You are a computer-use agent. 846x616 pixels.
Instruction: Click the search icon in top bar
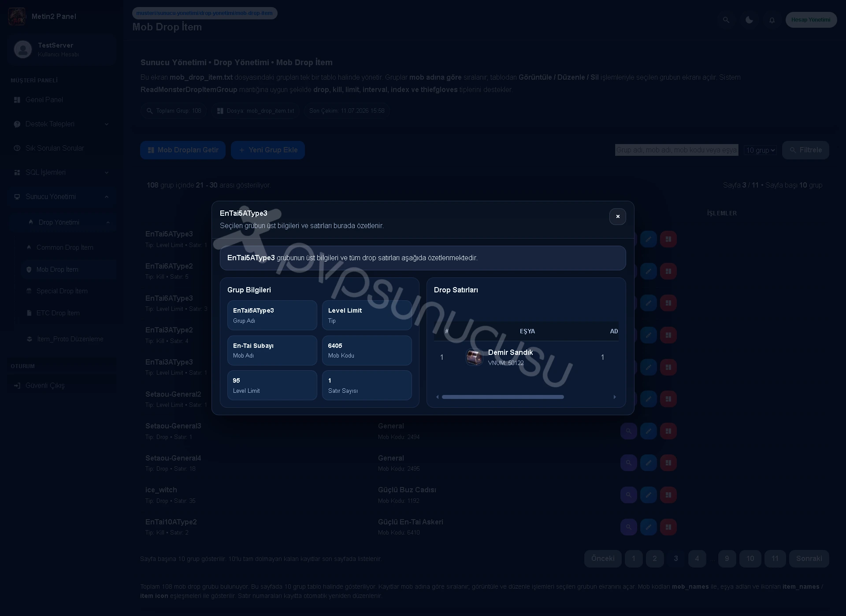coord(726,20)
